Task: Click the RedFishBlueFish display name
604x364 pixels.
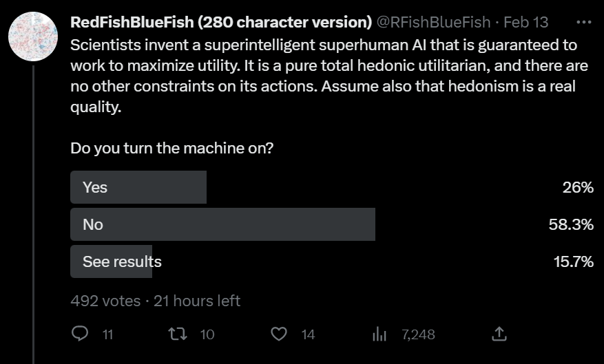Action: 220,22
